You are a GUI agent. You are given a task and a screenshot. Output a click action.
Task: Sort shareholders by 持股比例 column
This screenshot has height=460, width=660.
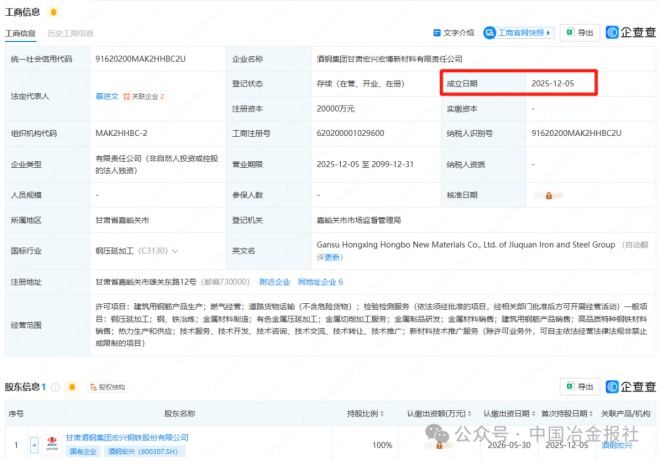(x=364, y=412)
